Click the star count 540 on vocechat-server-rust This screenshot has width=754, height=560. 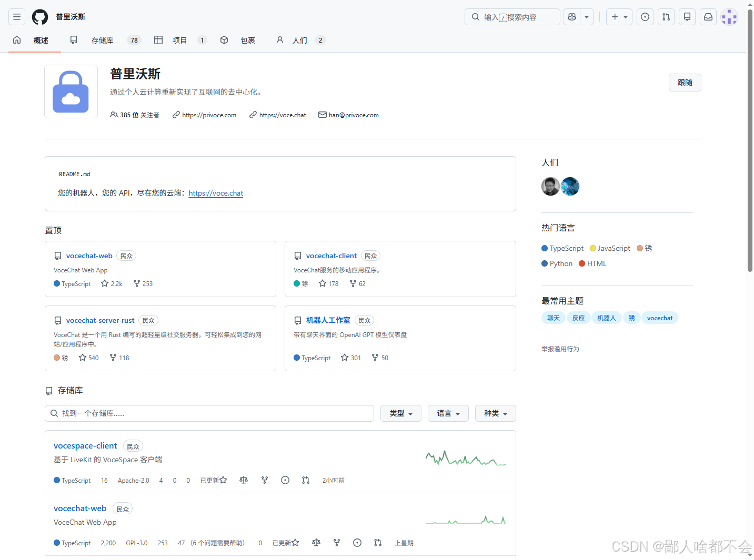(x=89, y=358)
